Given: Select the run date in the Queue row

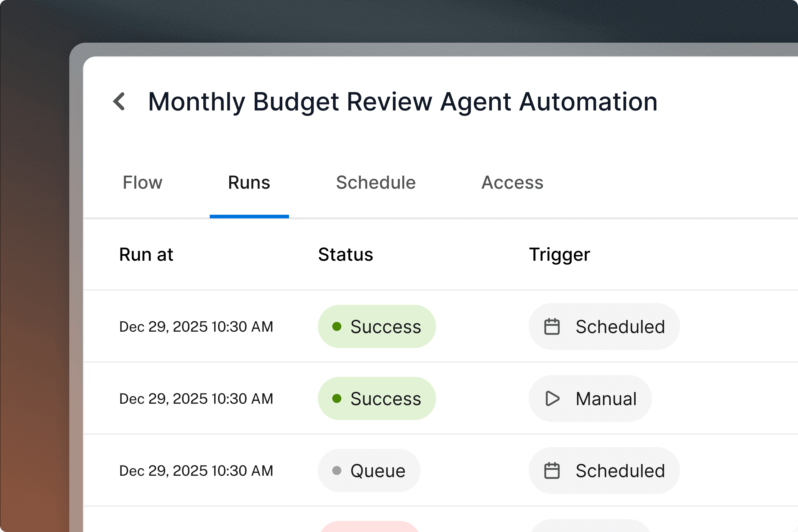Looking at the screenshot, I should [196, 471].
